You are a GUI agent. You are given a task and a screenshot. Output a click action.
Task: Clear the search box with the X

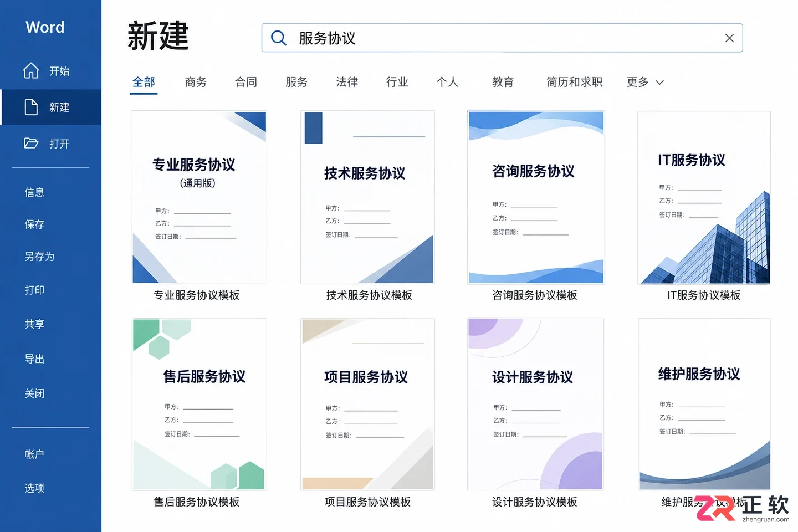click(729, 38)
